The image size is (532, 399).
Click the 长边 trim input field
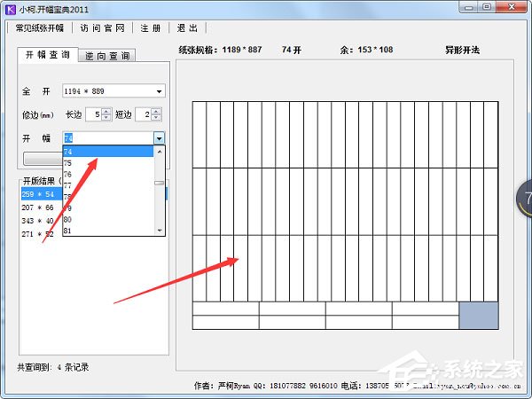(94, 114)
